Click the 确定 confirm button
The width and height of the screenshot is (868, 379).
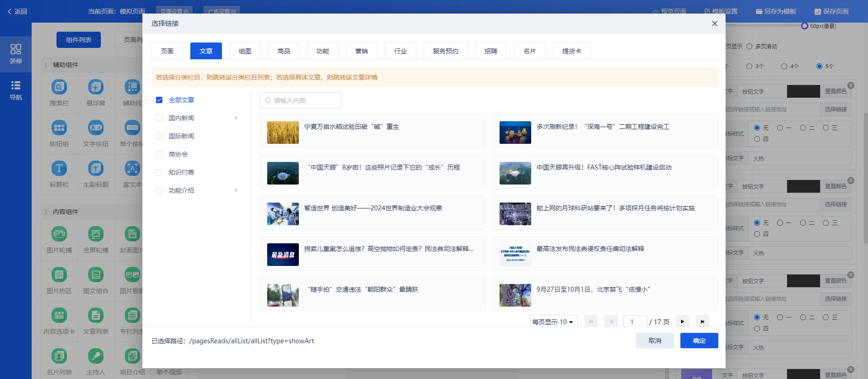click(699, 341)
